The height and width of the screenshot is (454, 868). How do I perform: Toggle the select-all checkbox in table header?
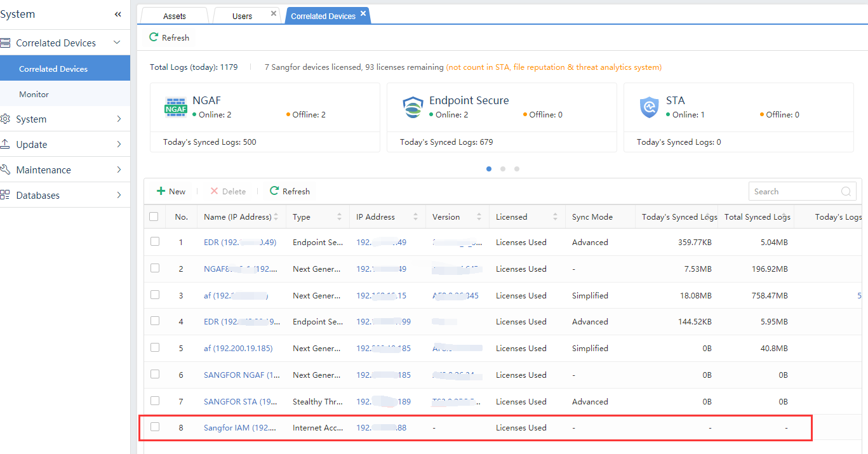[x=154, y=217]
